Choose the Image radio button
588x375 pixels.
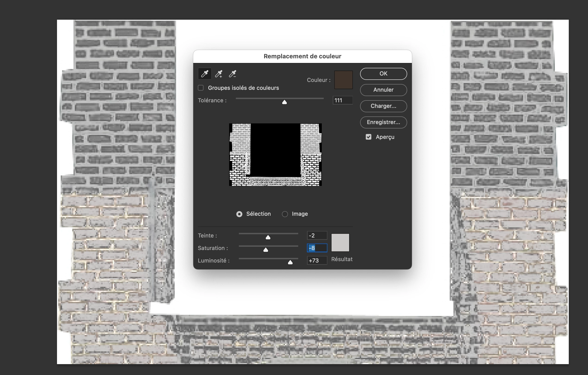[285, 214]
